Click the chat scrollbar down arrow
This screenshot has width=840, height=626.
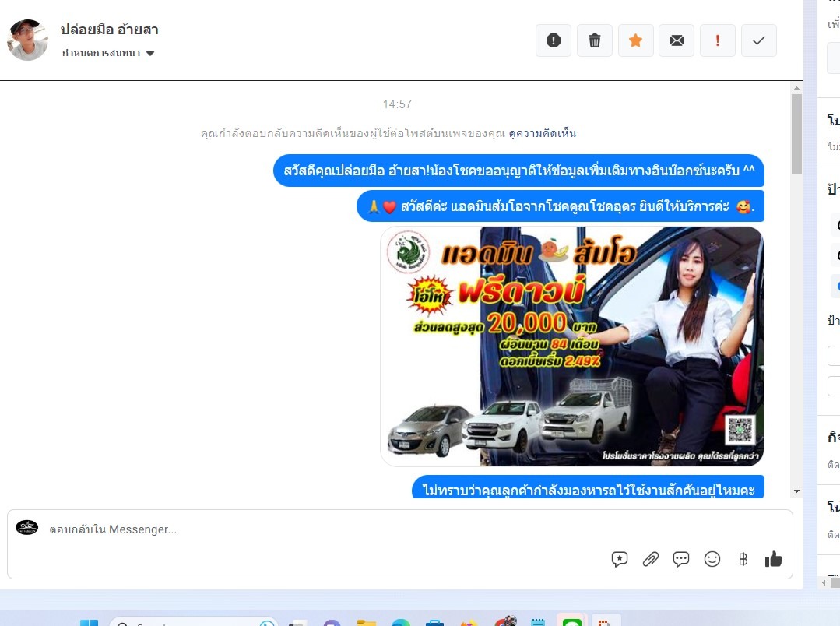(x=796, y=491)
